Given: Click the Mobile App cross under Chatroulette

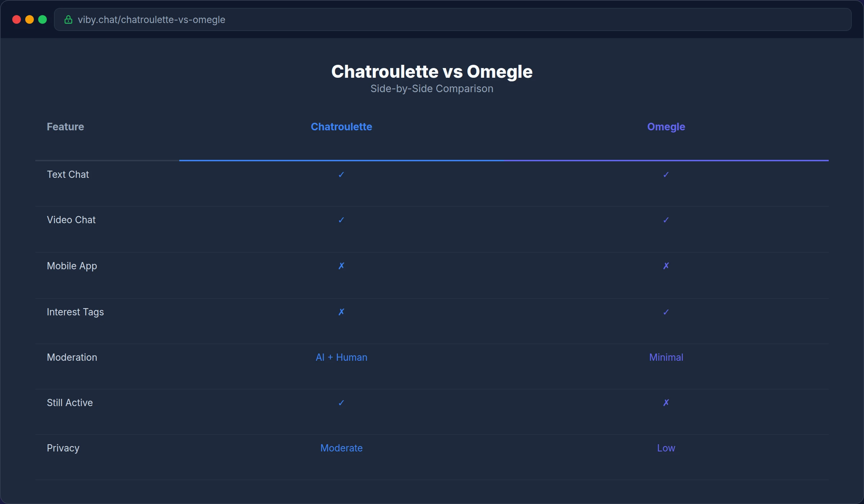Looking at the screenshot, I should point(341,266).
